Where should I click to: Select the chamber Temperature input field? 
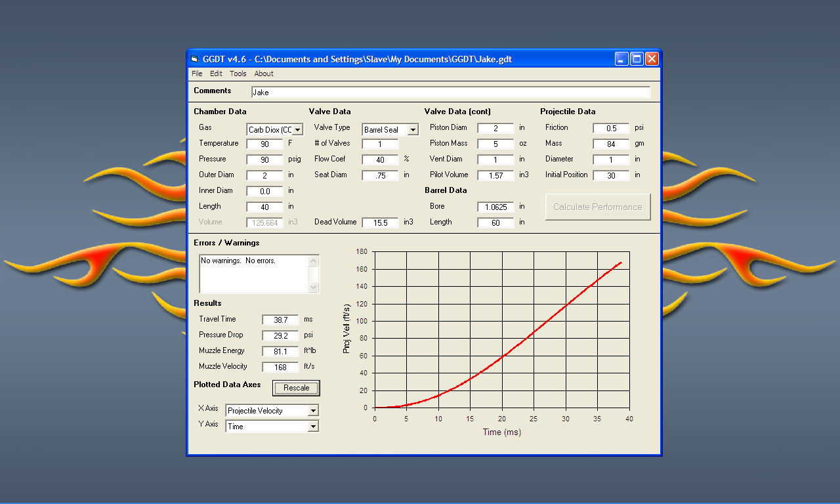pyautogui.click(x=264, y=144)
